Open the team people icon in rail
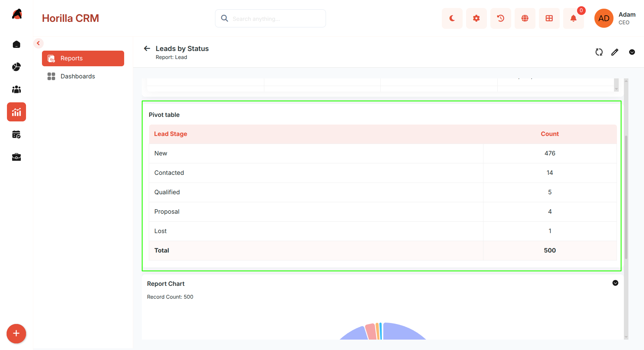Viewport: 644px width, 350px height. click(x=16, y=89)
